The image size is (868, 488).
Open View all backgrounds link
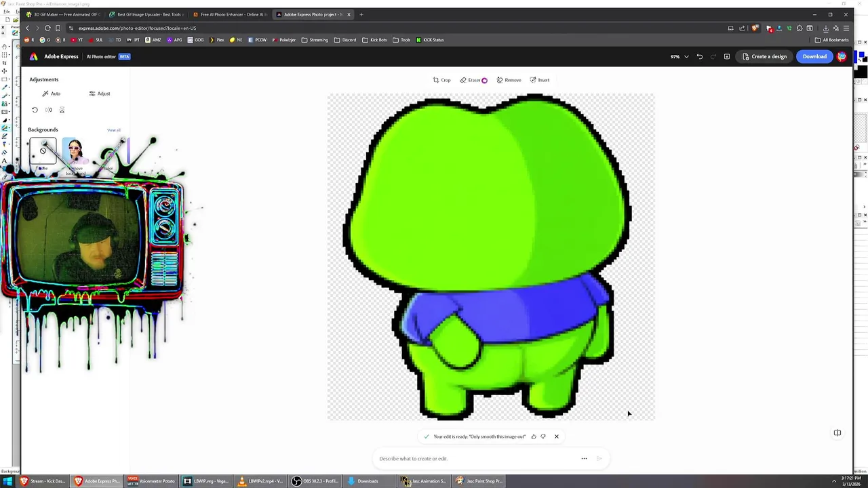[113, 130]
